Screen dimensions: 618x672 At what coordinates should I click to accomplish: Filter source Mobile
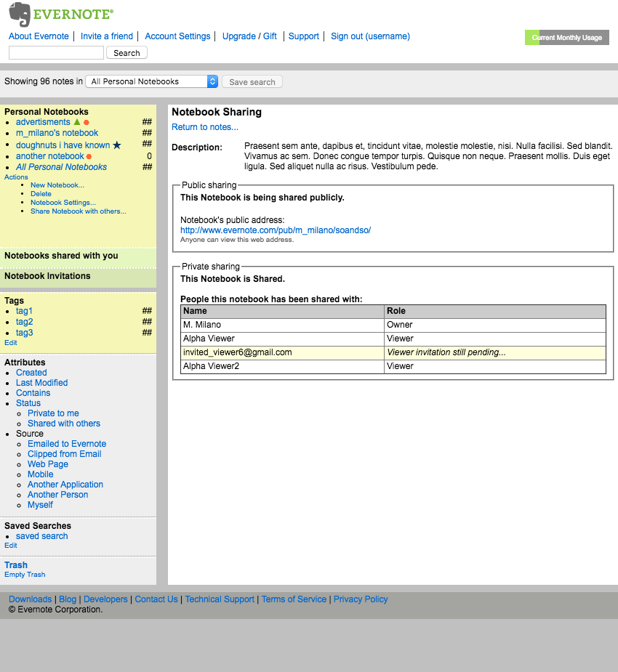tap(40, 474)
